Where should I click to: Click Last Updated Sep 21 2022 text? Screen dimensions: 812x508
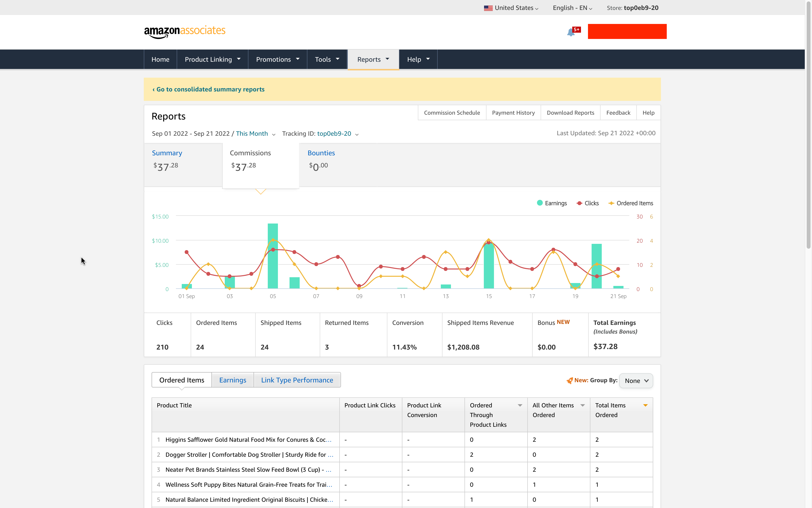[x=606, y=133]
